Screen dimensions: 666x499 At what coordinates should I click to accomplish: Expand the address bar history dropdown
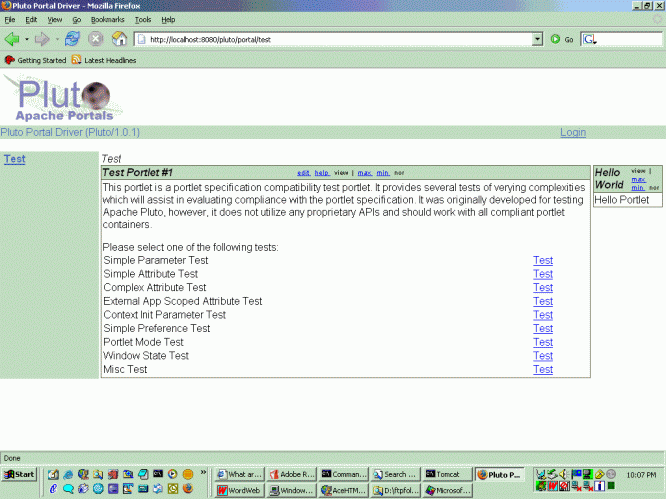pyautogui.click(x=538, y=39)
